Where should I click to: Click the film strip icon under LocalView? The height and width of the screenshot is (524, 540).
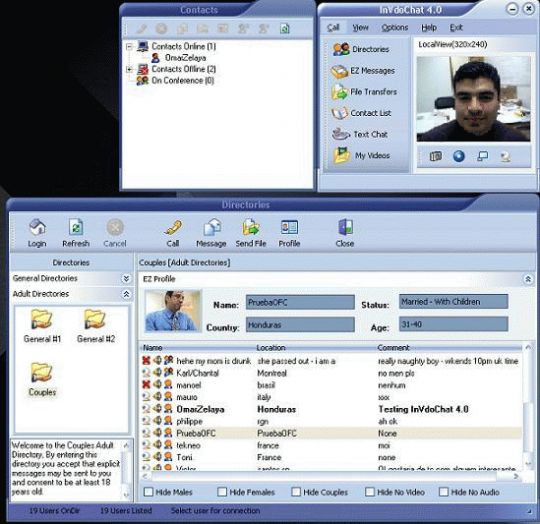[x=436, y=157]
